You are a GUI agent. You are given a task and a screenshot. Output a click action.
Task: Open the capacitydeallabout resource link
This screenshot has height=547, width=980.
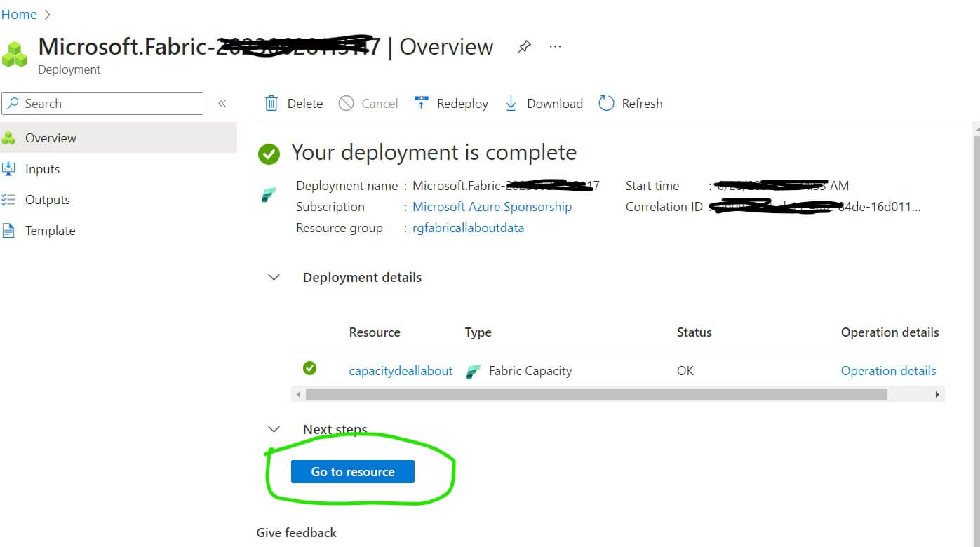coord(401,371)
